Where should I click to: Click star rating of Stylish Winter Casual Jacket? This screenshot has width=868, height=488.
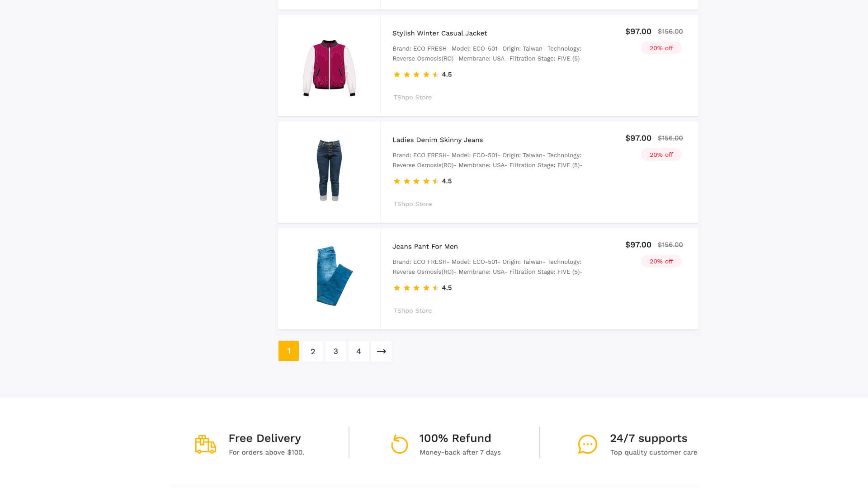[x=416, y=75]
